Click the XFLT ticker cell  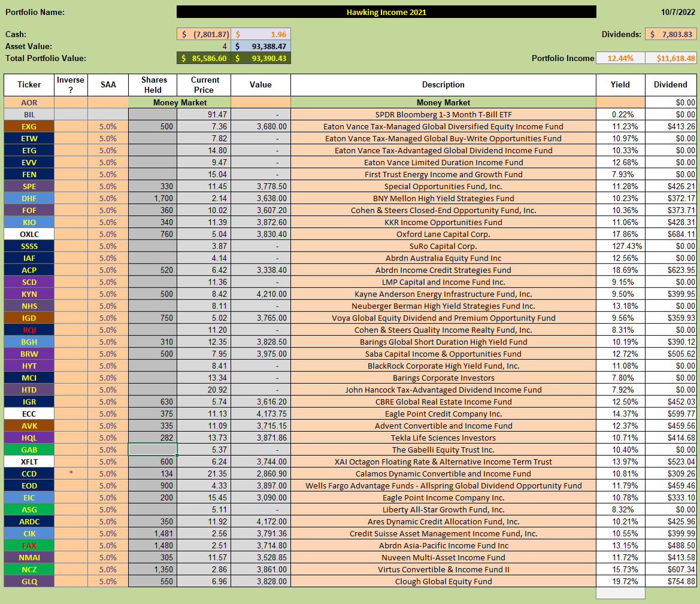(x=29, y=462)
